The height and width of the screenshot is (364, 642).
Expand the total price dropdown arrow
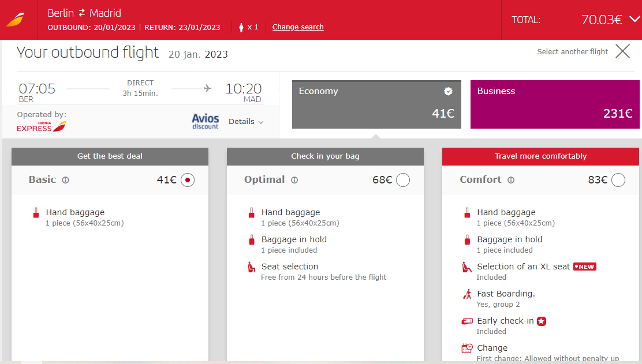point(635,19)
